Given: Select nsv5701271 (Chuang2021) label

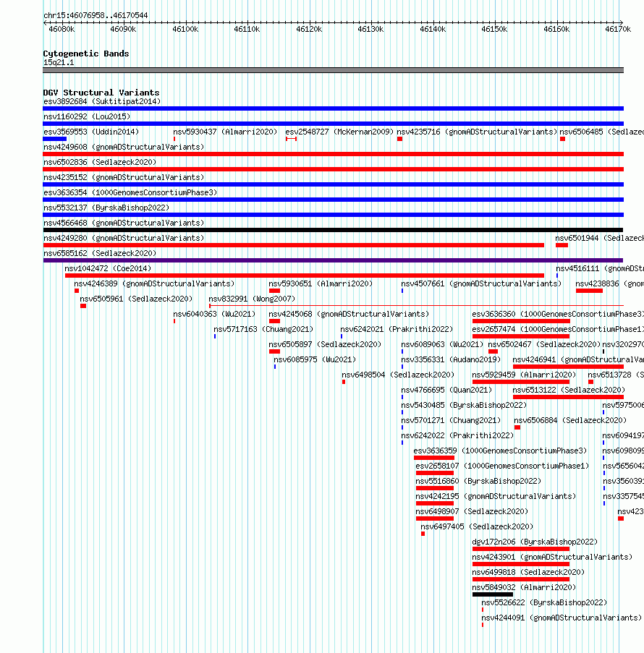Looking at the screenshot, I should click(x=451, y=421).
